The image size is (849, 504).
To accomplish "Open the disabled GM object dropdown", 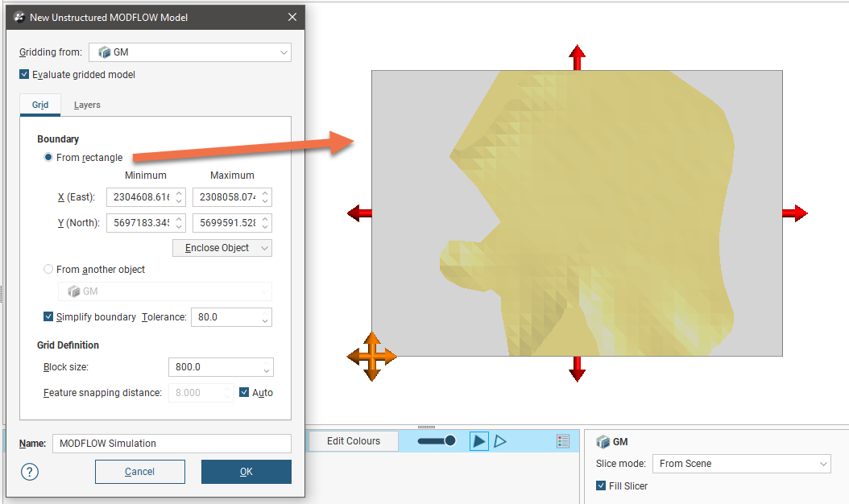I will (164, 291).
